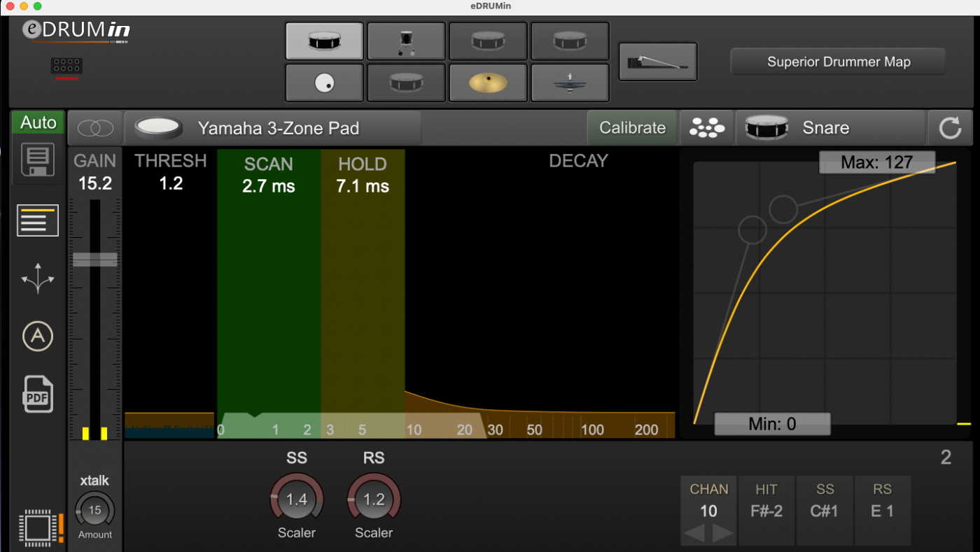The width and height of the screenshot is (980, 552).
Task: Click the Calibrate button
Action: coord(632,128)
